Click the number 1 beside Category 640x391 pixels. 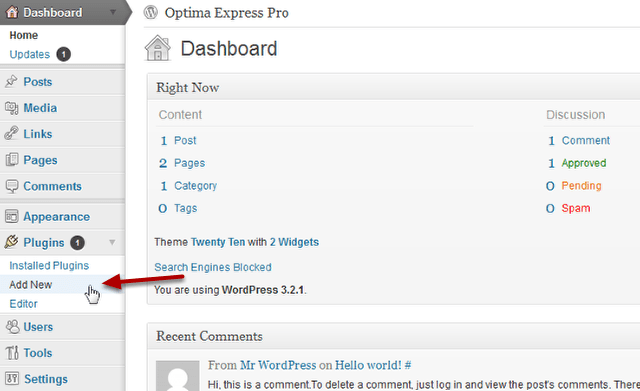tap(164, 186)
